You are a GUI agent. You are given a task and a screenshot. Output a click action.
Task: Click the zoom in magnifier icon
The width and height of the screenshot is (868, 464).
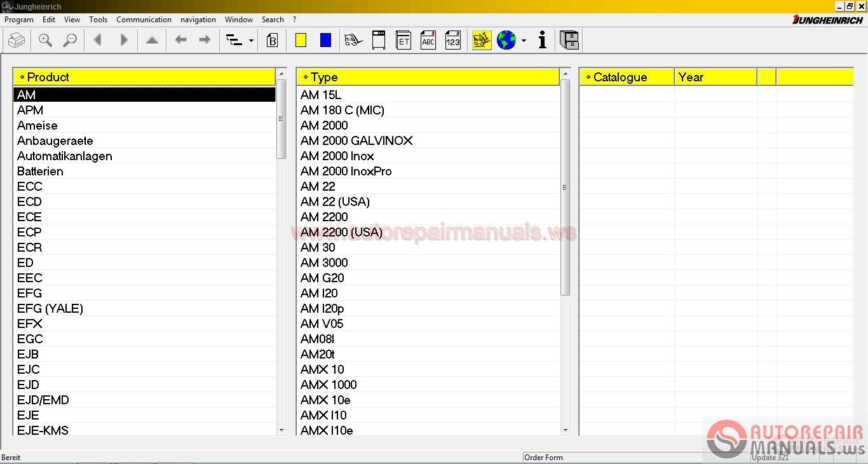coord(45,41)
